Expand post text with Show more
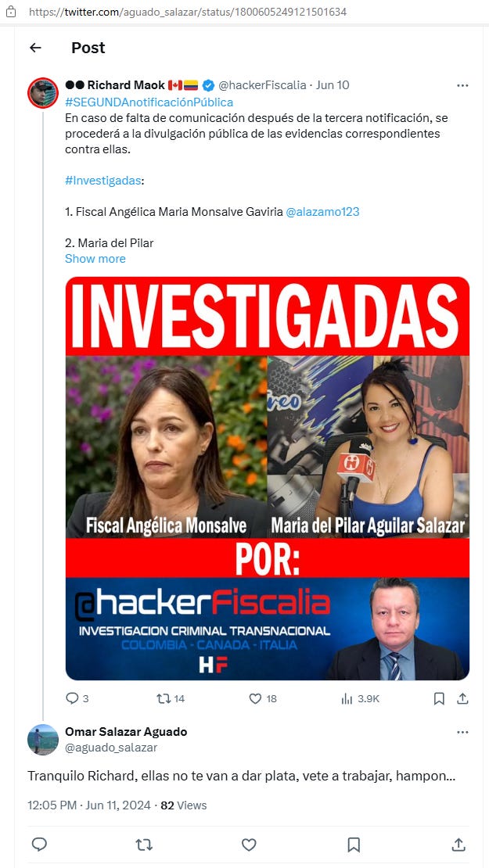The image size is (489, 868). pos(95,259)
